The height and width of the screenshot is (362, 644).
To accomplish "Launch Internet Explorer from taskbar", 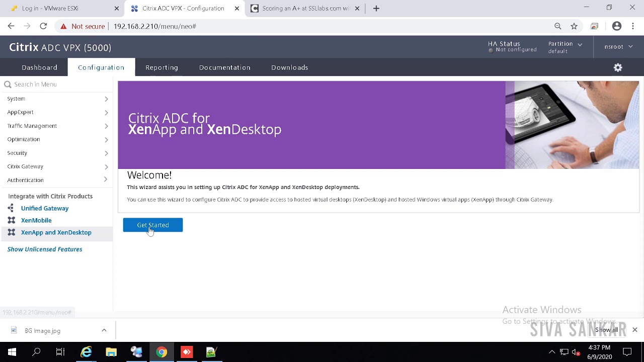I will (x=87, y=352).
